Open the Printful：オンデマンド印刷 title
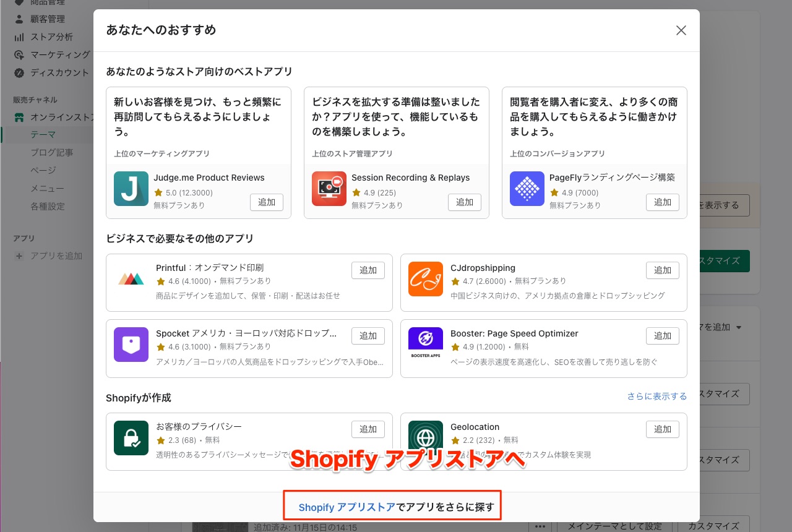The height and width of the screenshot is (532, 792). tap(210, 268)
